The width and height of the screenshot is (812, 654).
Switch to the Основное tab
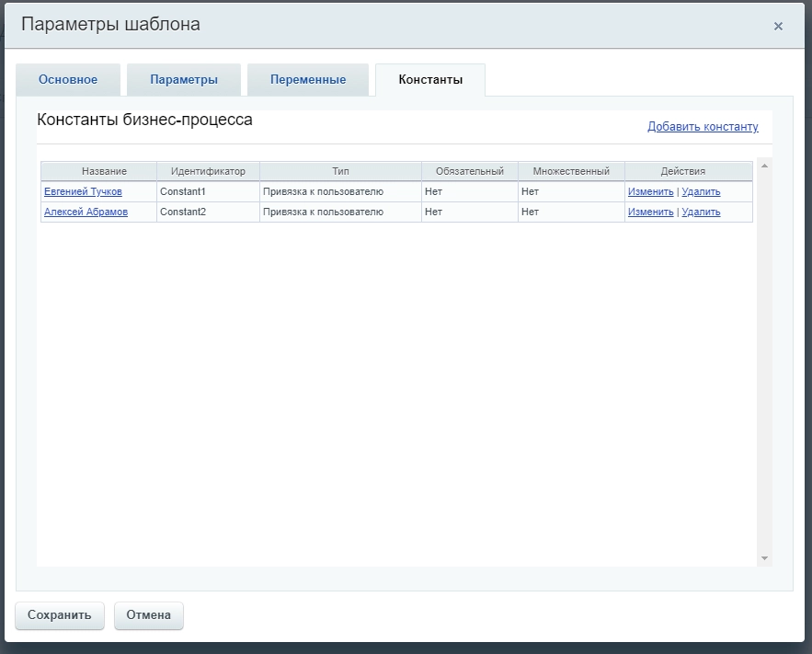coord(68,80)
